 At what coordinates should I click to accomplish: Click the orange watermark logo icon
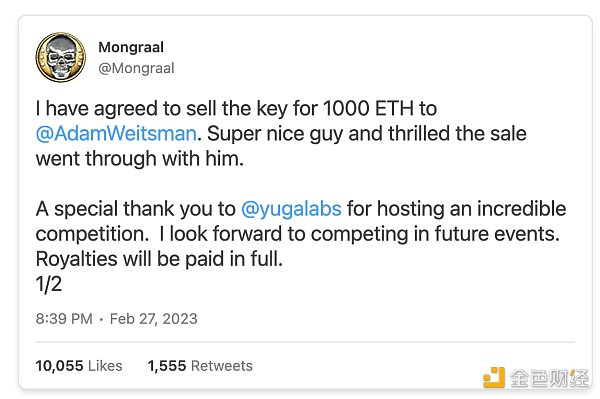click(x=494, y=378)
